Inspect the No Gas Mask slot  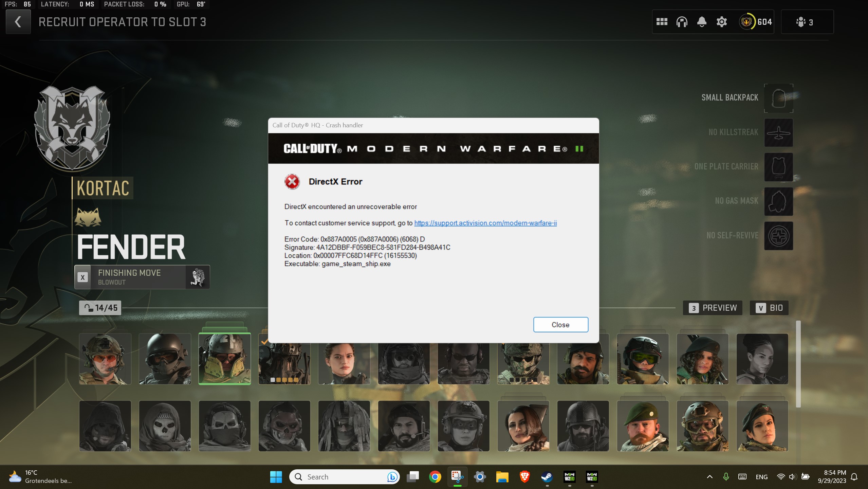tap(778, 201)
